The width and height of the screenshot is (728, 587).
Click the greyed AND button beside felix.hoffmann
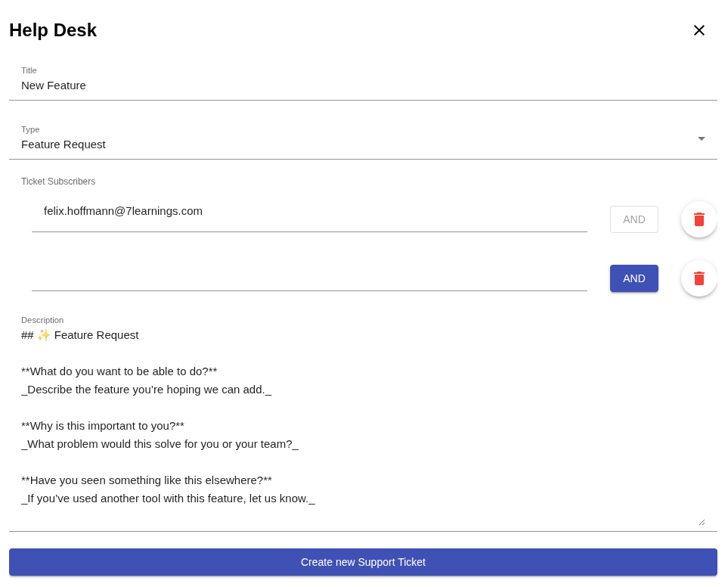[634, 219]
